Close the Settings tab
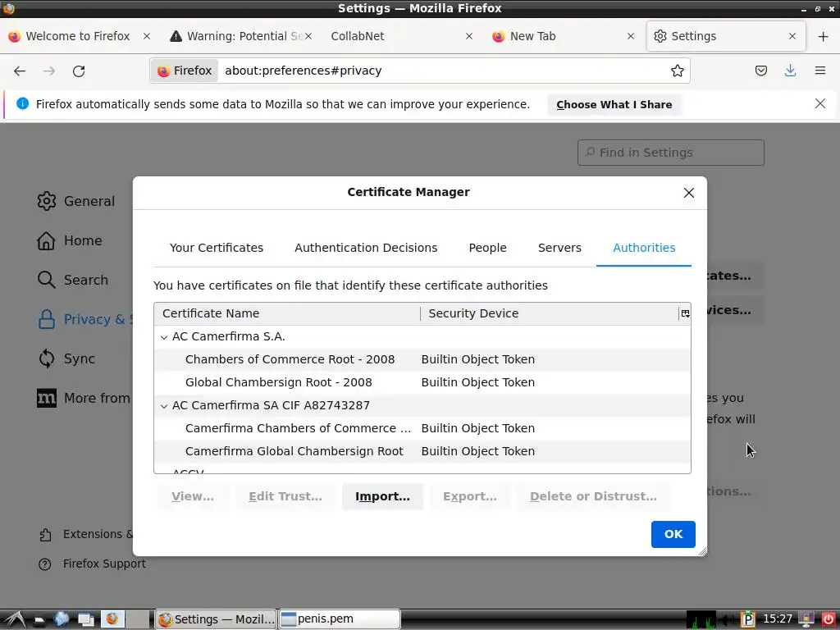Viewport: 840px width, 630px height. pos(792,36)
